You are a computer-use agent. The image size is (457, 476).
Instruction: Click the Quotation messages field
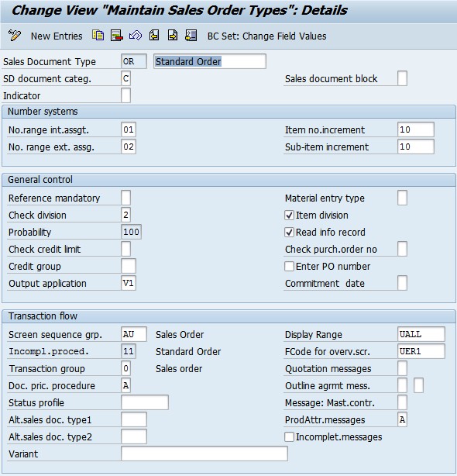pos(403,368)
